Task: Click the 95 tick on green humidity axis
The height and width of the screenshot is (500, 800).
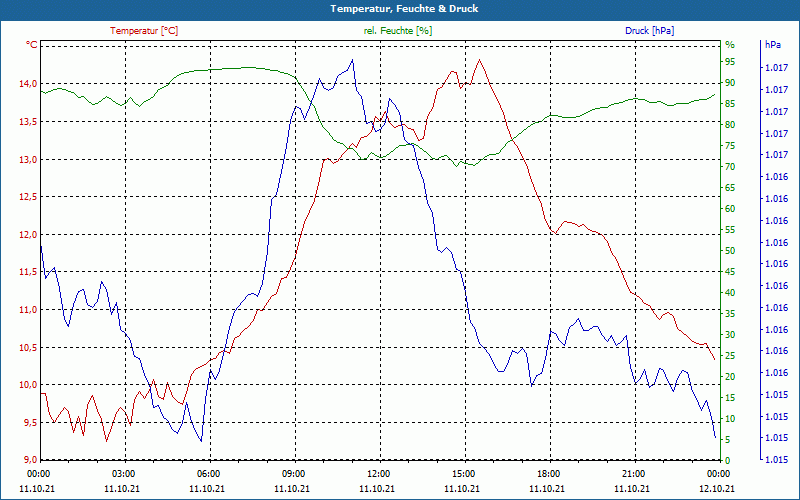Action: (x=730, y=62)
